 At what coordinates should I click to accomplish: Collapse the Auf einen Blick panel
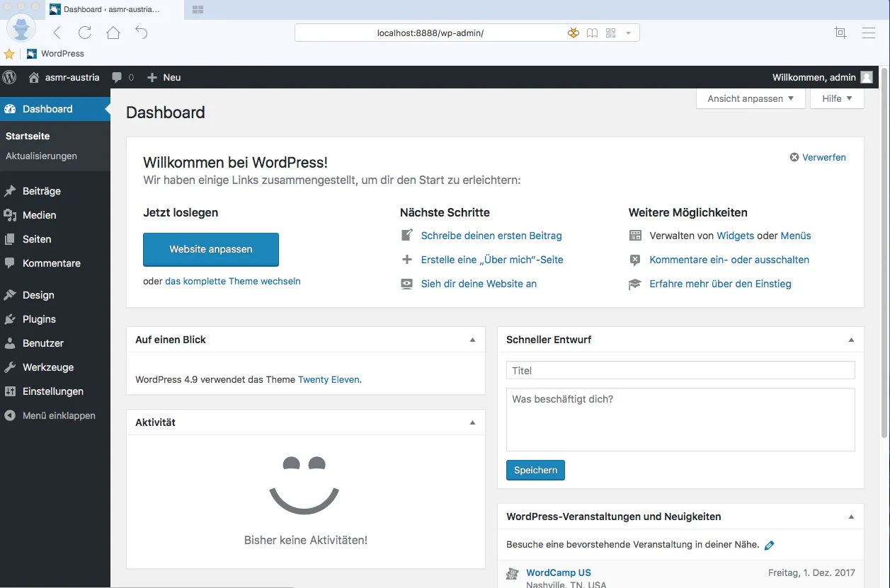pyautogui.click(x=472, y=340)
